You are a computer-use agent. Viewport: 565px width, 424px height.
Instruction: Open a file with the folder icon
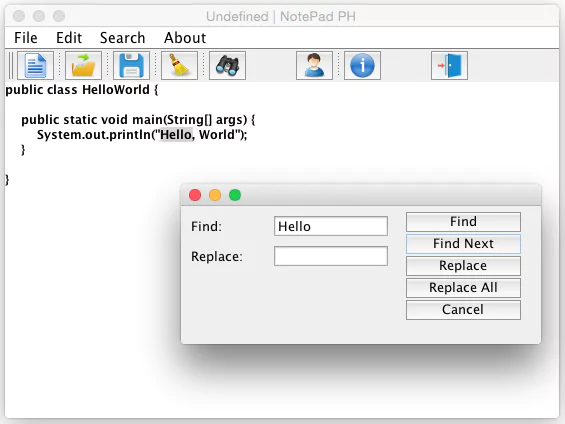click(x=83, y=66)
